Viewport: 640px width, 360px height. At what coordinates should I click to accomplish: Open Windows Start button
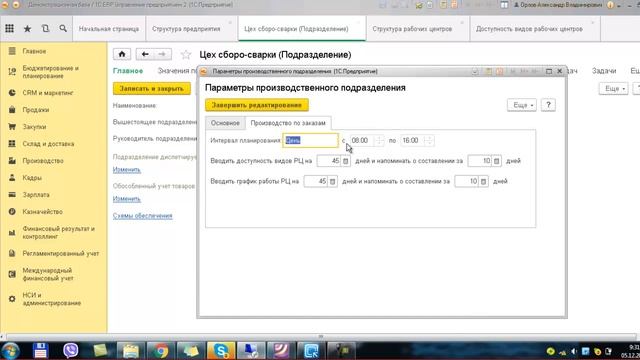10,351
